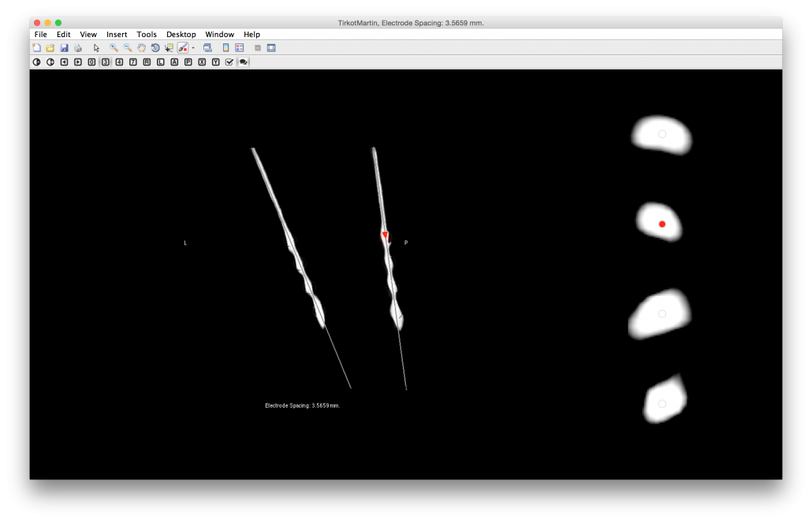Screen dimensions: 812x522
Task: Click the 'X' toolbar button
Action: [202, 62]
